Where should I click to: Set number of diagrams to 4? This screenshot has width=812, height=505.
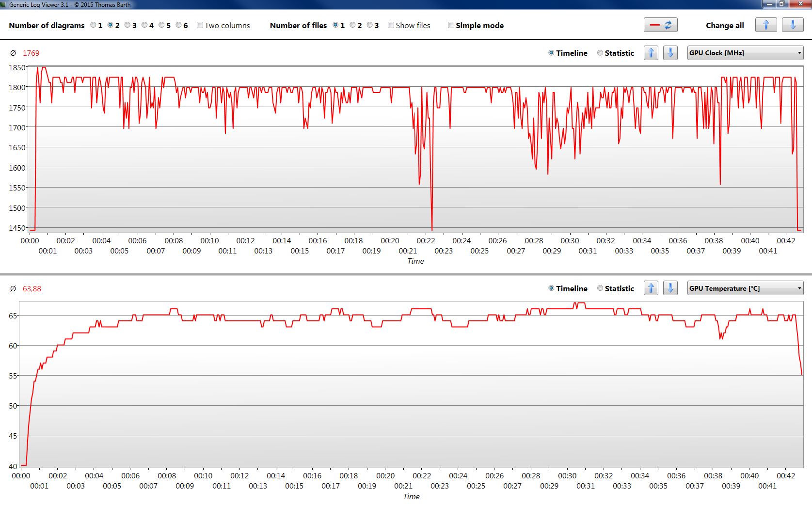[x=144, y=25]
